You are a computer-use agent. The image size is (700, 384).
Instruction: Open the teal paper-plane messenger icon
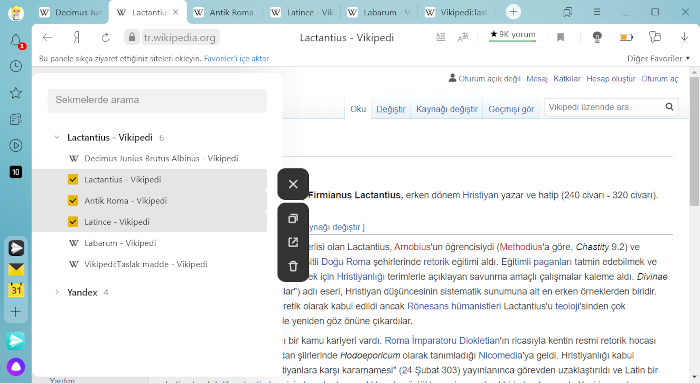tap(16, 341)
